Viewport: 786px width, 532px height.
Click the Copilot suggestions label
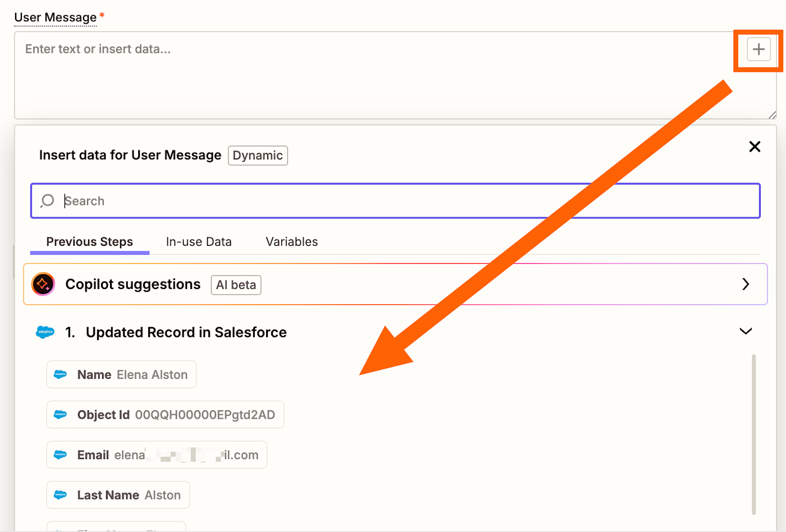pos(133,285)
